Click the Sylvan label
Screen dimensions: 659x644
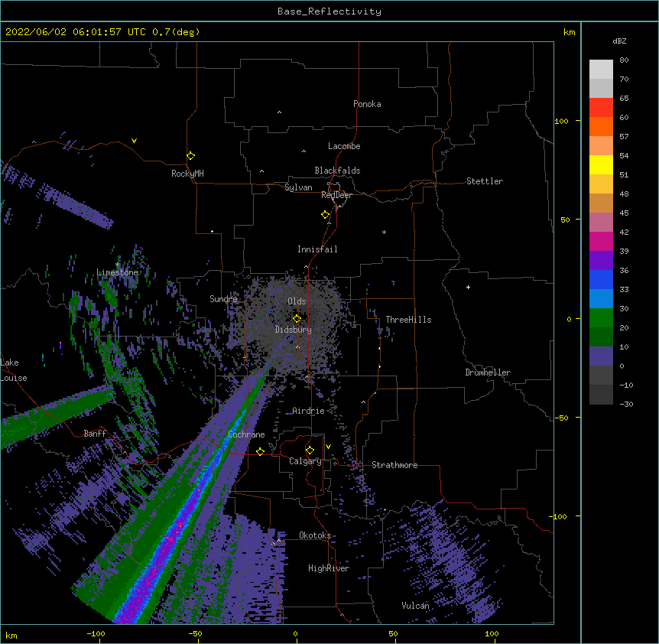tap(298, 187)
